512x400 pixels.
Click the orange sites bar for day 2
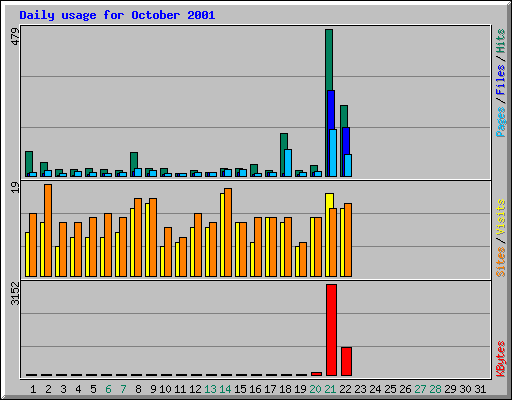48,230
